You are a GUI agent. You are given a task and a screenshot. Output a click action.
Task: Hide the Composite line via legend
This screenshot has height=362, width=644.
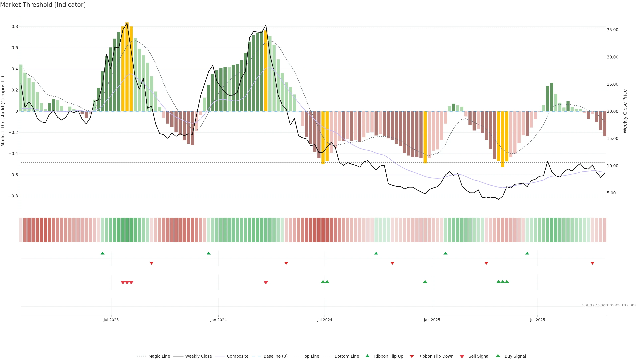237,356
